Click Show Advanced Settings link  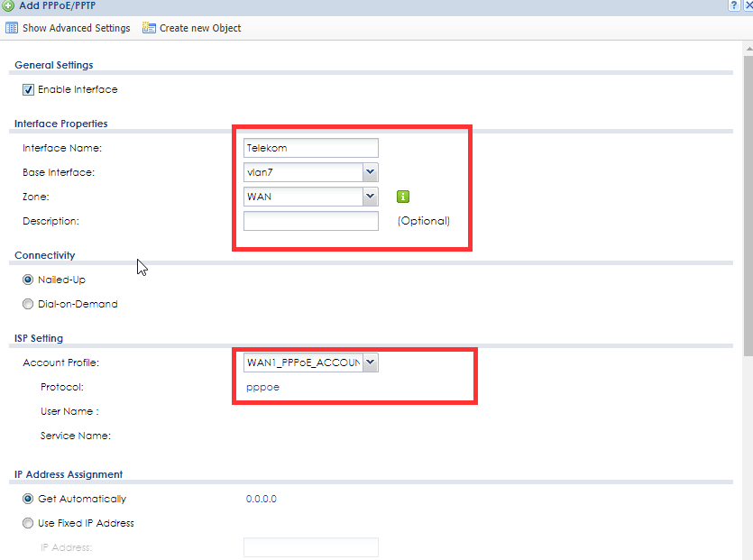pos(76,28)
